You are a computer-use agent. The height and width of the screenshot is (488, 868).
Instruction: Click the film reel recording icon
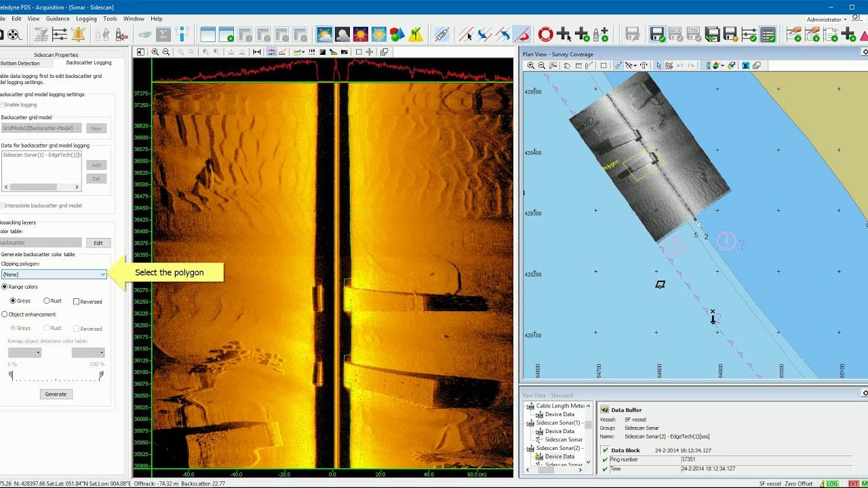tap(14, 34)
